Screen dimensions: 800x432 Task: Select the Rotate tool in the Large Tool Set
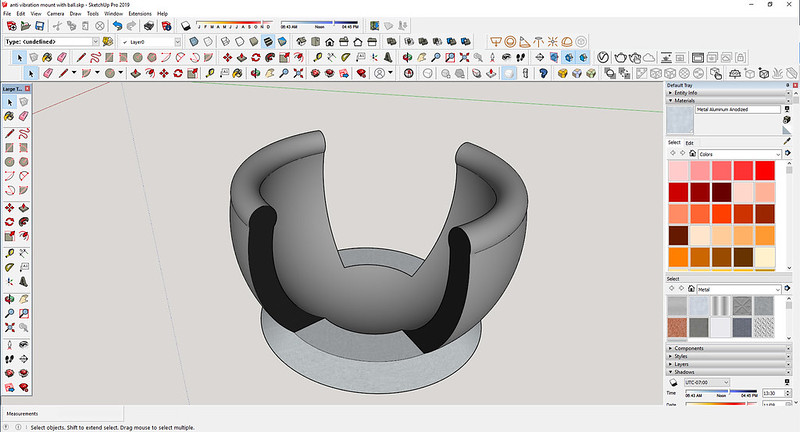tap(9, 222)
